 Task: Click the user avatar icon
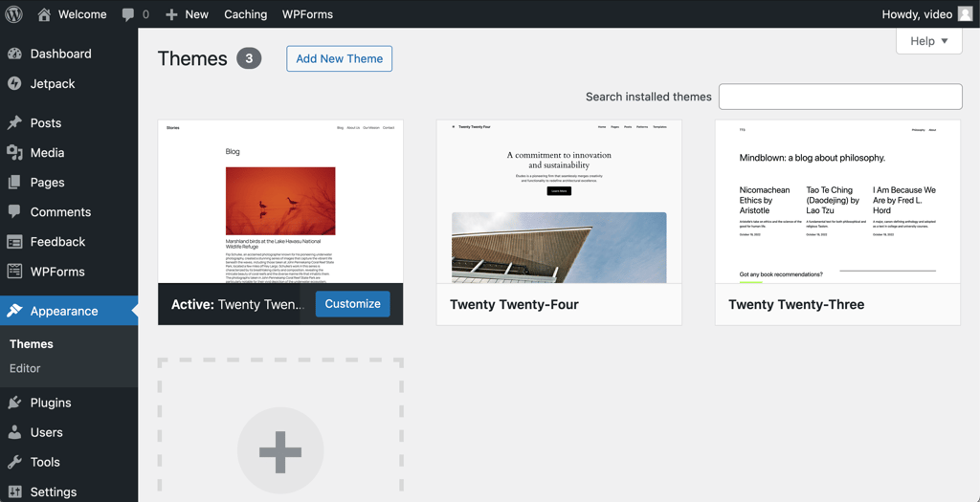coord(965,13)
